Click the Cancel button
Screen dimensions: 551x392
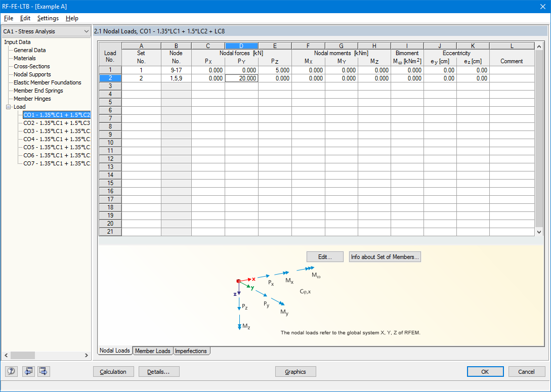526,372
